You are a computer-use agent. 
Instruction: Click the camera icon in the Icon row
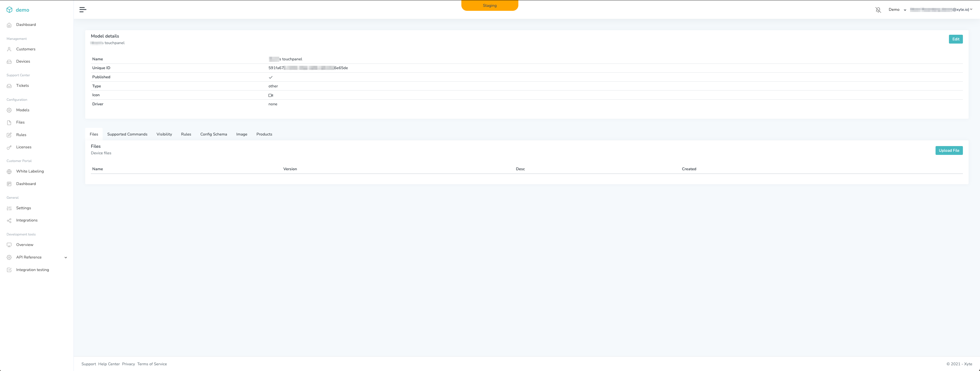click(271, 95)
